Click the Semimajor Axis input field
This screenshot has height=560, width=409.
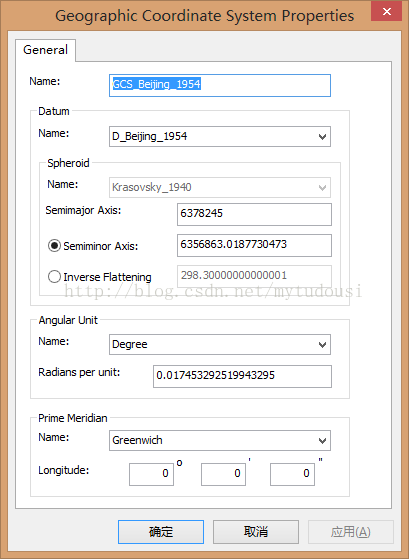[254, 214]
